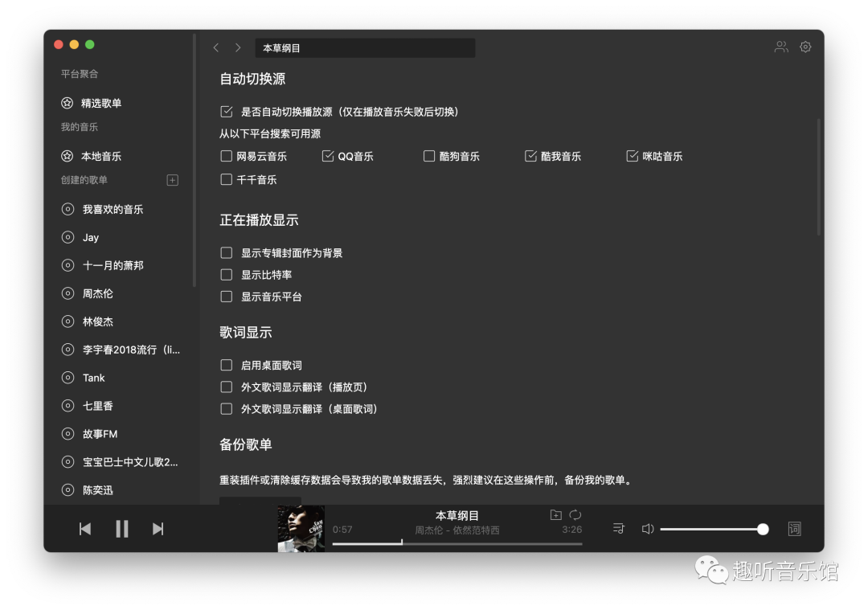Image resolution: width=868 pixels, height=610 pixels.
Task: Click the 本地音乐 star icon
Action: [67, 156]
